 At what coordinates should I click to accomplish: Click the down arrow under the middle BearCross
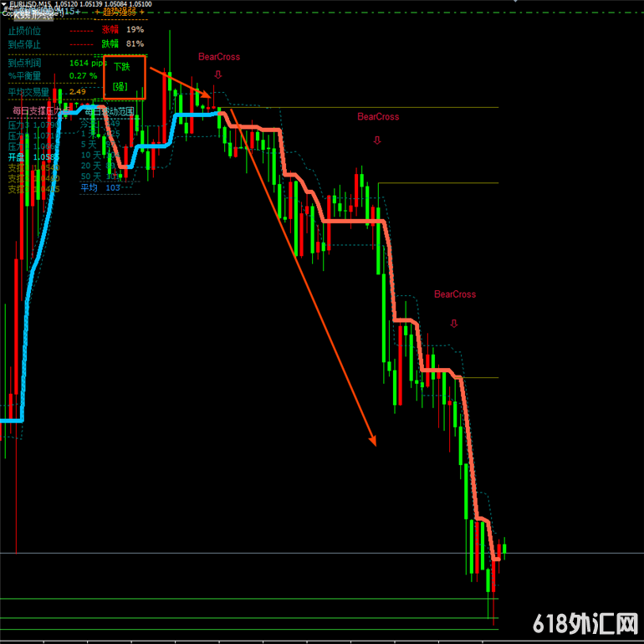(x=377, y=140)
